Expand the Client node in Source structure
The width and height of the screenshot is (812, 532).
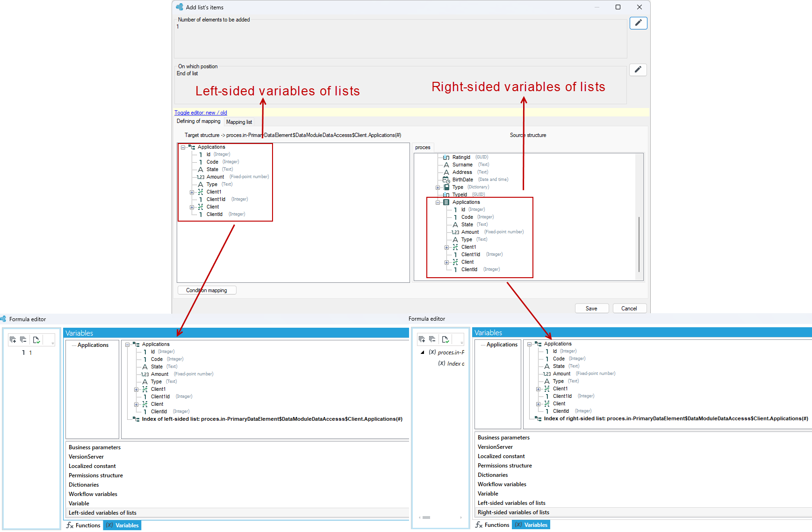(446, 262)
